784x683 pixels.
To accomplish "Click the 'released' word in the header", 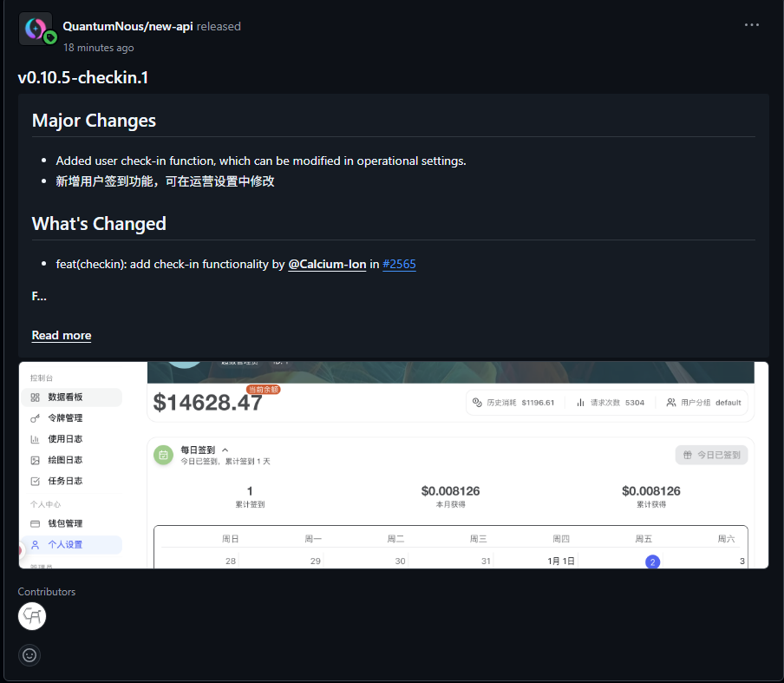I will click(219, 27).
